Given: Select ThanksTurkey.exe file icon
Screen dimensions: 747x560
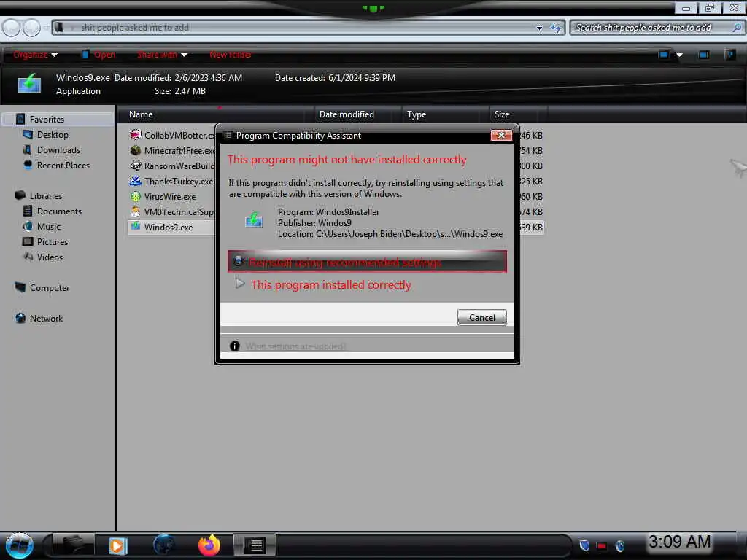Looking at the screenshot, I should pyautogui.click(x=136, y=181).
